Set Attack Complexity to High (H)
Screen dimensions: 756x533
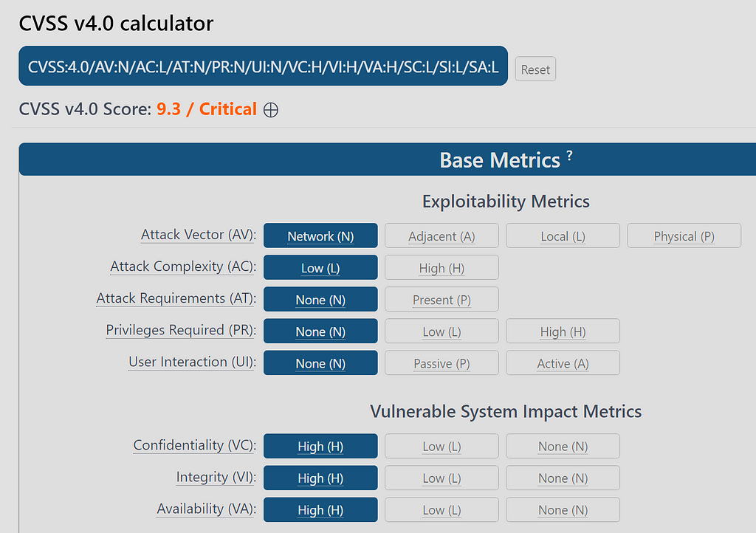click(x=441, y=268)
